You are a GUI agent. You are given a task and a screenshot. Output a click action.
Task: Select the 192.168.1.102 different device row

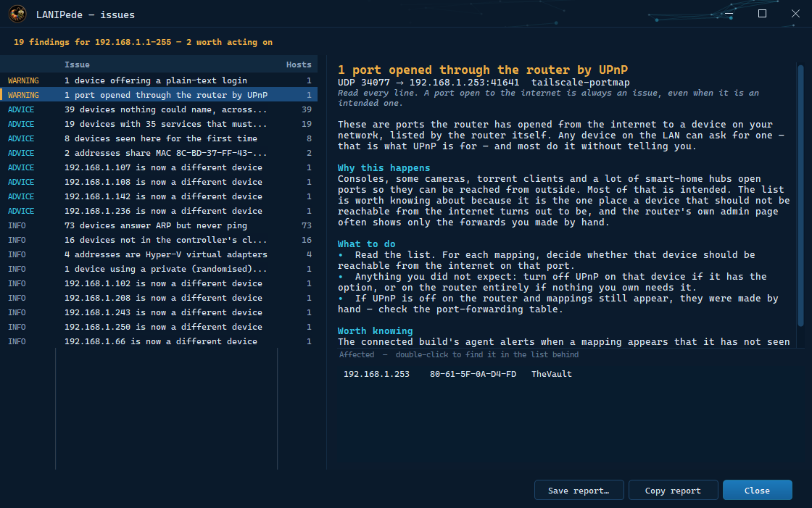pos(159,283)
